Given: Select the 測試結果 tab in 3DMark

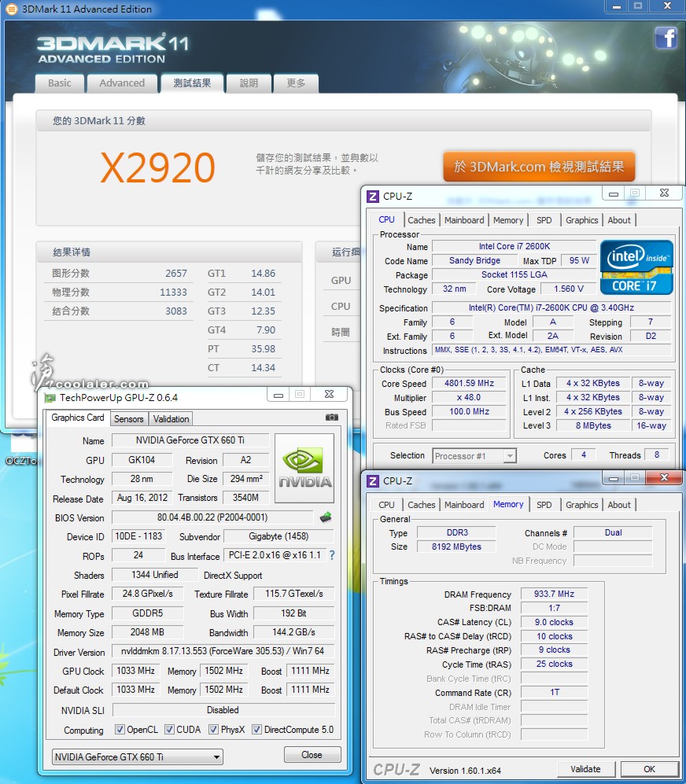Looking at the screenshot, I should [192, 83].
